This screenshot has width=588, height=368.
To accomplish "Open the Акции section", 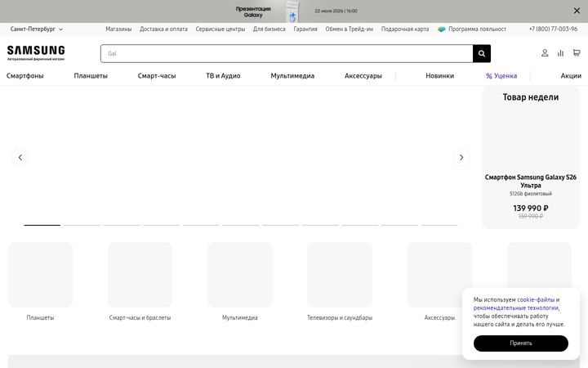I will 571,76.
